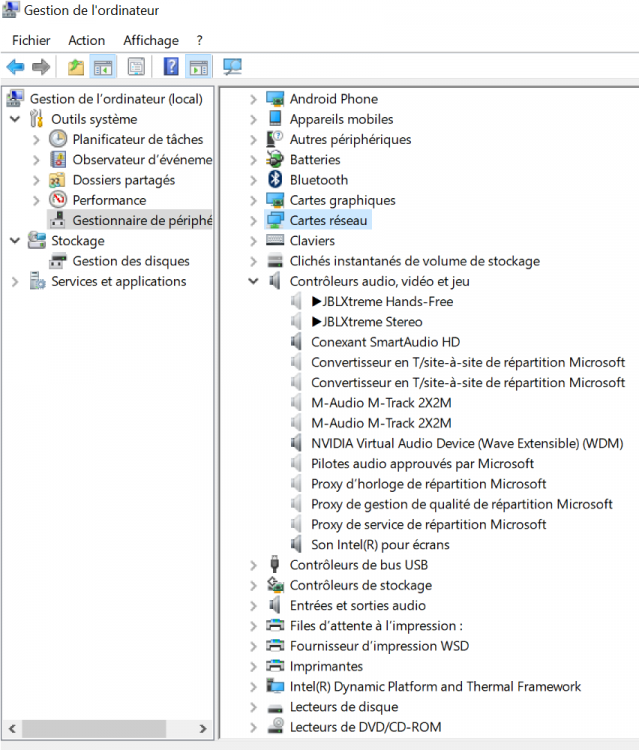Collapse the Outils système tree node
This screenshot has width=639, height=750.
click(x=15, y=119)
